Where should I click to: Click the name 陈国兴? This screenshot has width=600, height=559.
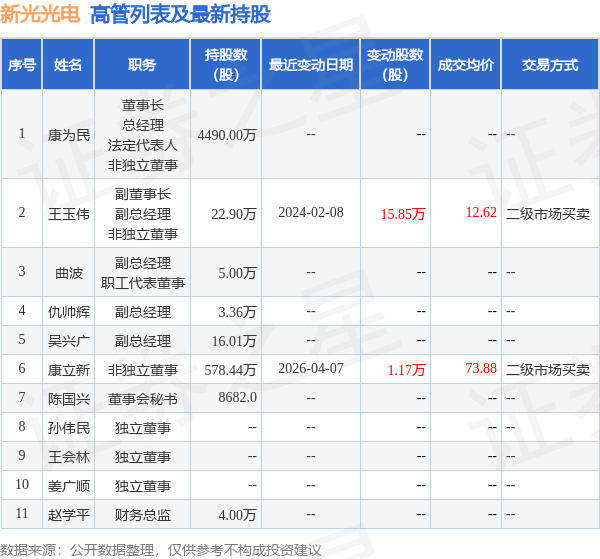tap(69, 399)
